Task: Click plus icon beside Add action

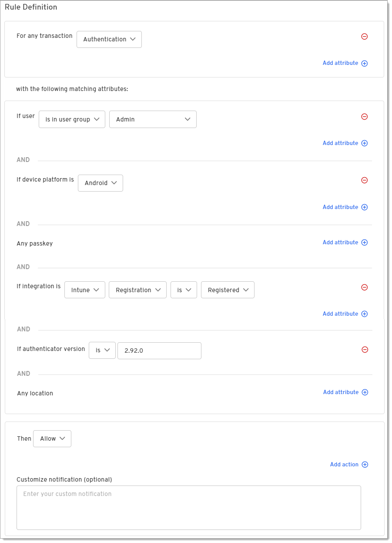Action: (365, 465)
